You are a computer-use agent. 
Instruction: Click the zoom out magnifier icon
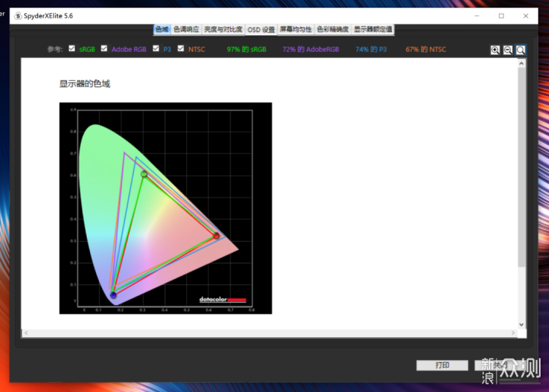click(x=507, y=50)
